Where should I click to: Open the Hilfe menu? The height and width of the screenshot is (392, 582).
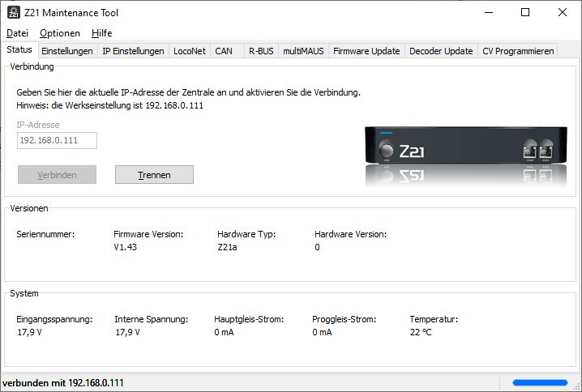pyautogui.click(x=101, y=33)
